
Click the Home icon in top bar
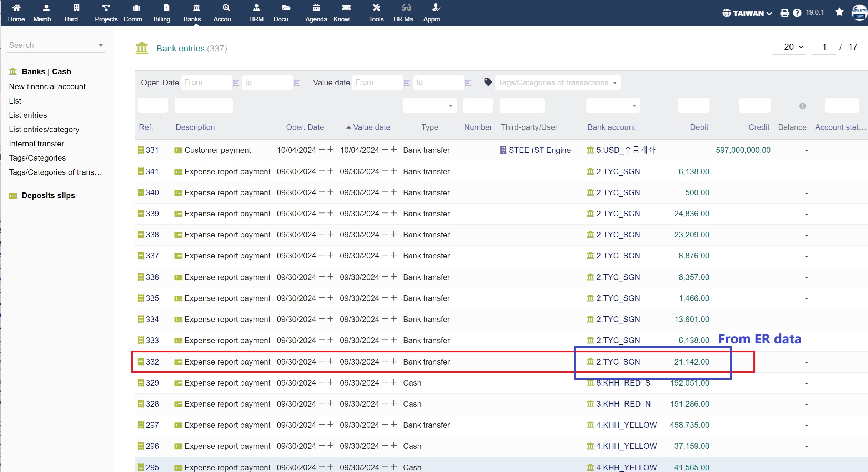tap(16, 8)
